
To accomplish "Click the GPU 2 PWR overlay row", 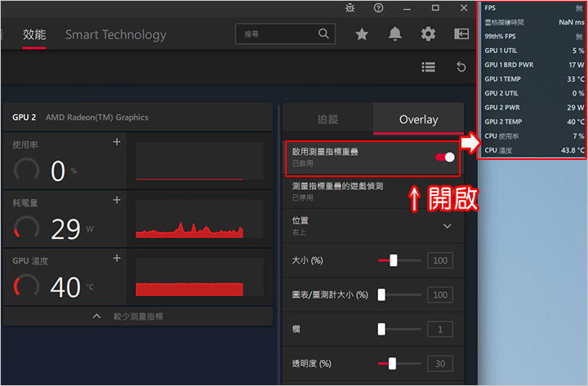I will point(534,108).
